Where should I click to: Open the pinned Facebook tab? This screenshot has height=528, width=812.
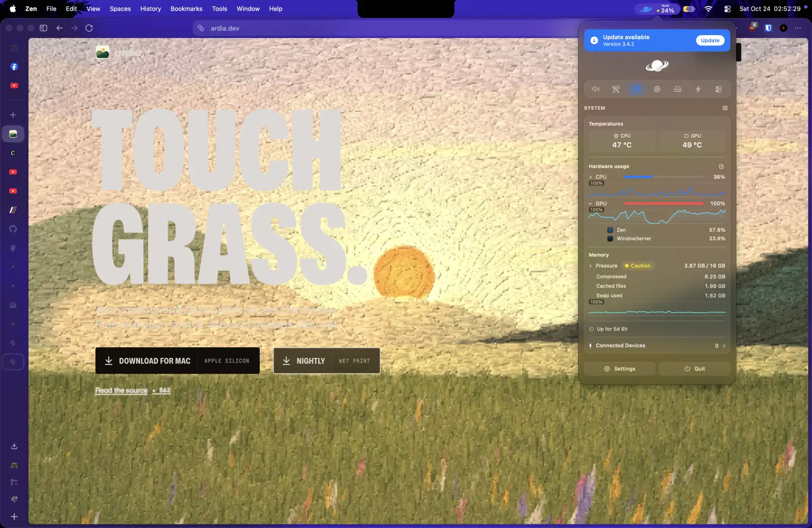14,67
